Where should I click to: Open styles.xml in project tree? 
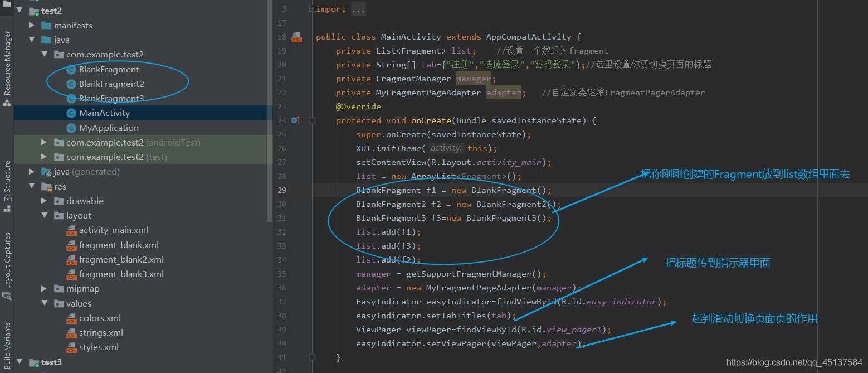(x=99, y=347)
